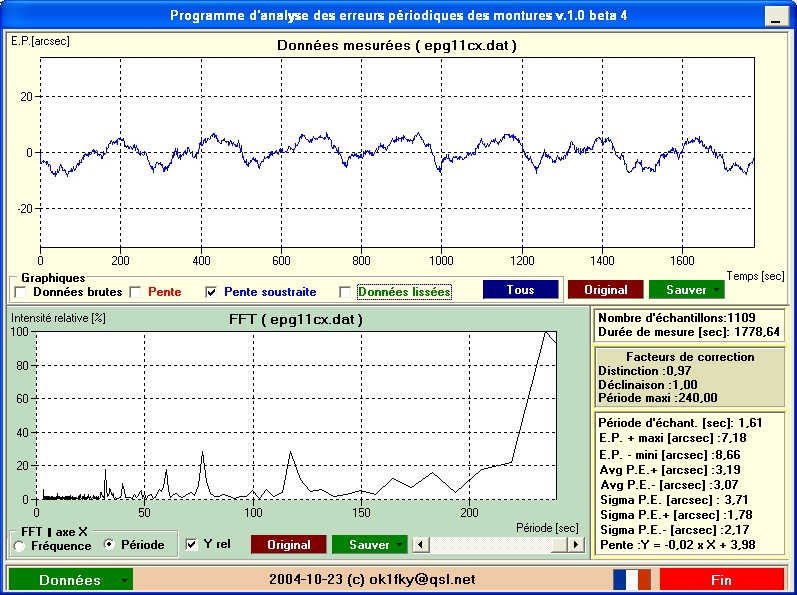This screenshot has width=797, height=595.
Task: Click the green Sauver button above FFT
Action: tap(686, 290)
